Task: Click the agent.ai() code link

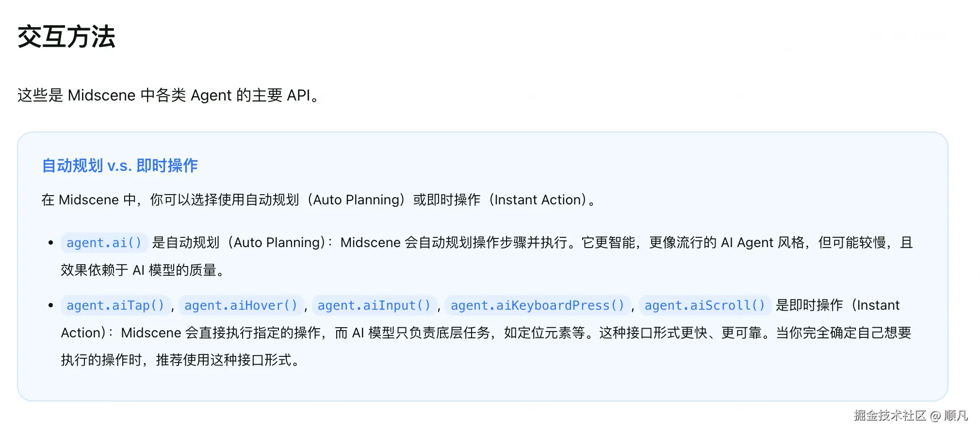Action: tap(104, 243)
